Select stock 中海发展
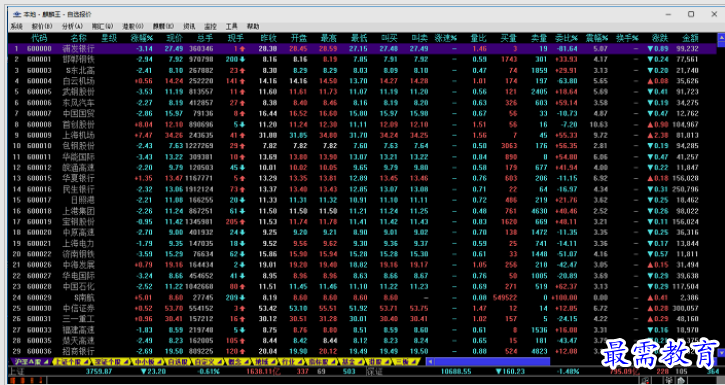Image resolution: width=725 pixels, height=385 pixels. pyautogui.click(x=78, y=265)
